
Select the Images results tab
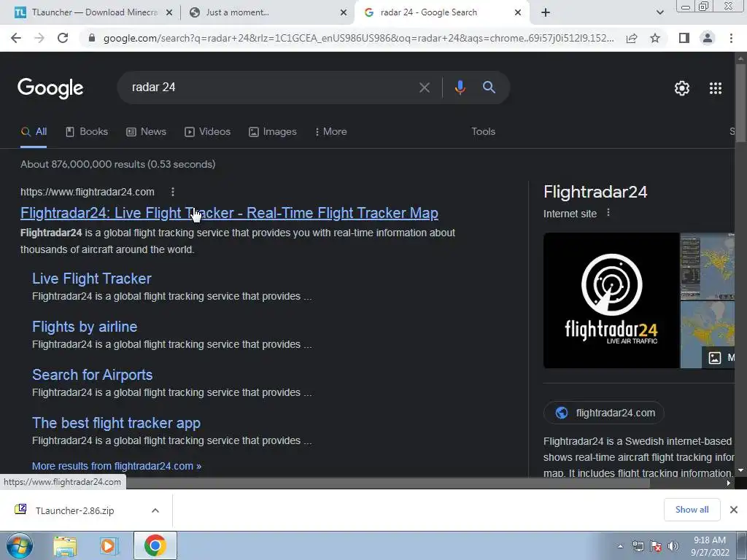[x=273, y=132]
